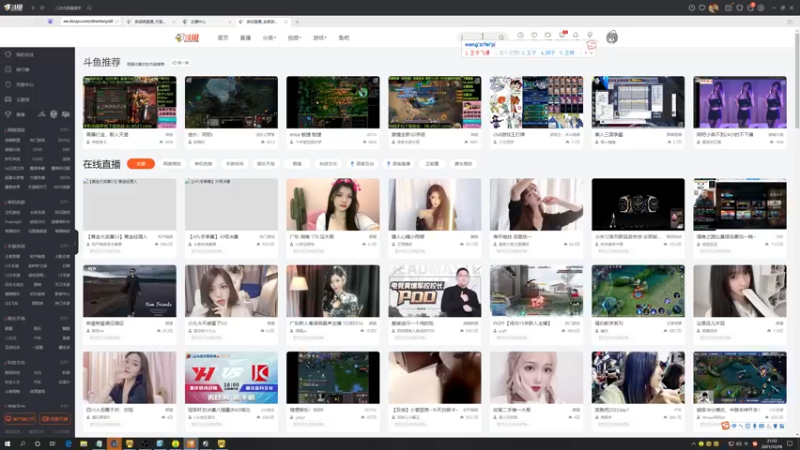Image resolution: width=800 pixels, height=450 pixels.
Task: Switch to the 主播中心 browser tab
Action: [206, 21]
